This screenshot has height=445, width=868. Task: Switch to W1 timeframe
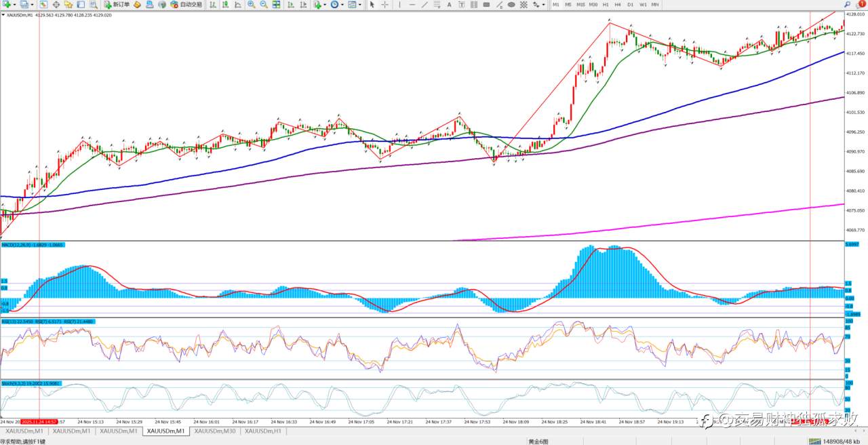(x=643, y=4)
